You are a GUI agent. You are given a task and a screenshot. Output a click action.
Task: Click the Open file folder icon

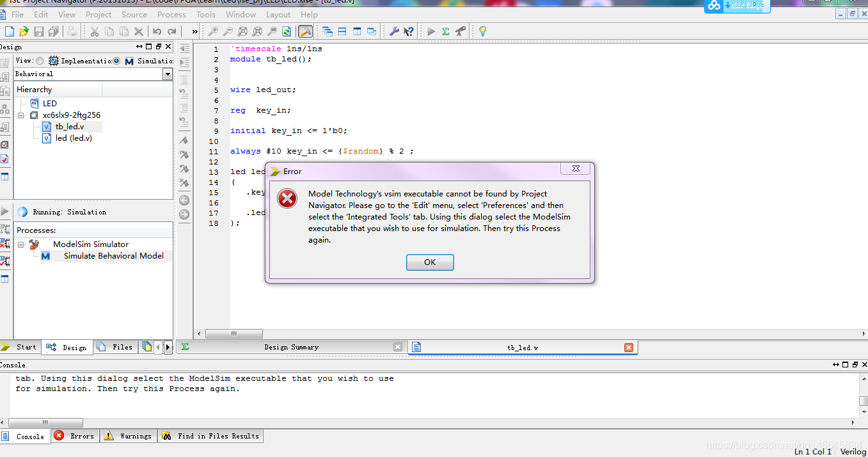(24, 31)
